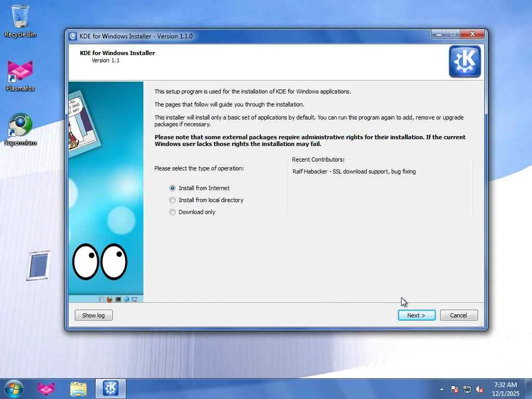This screenshot has width=532, height=399.
Task: Click the Next > button
Action: pos(417,315)
